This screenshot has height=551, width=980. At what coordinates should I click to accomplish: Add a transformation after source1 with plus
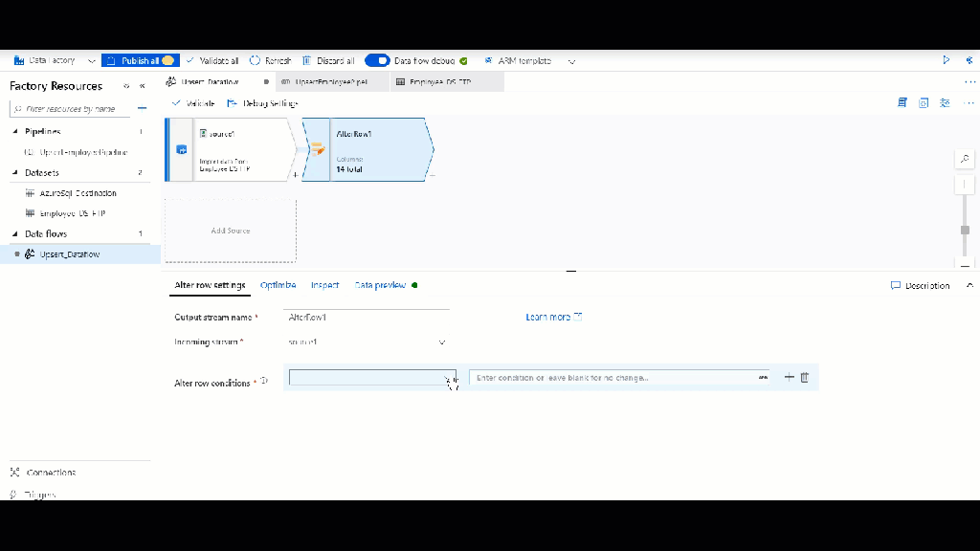click(x=295, y=175)
